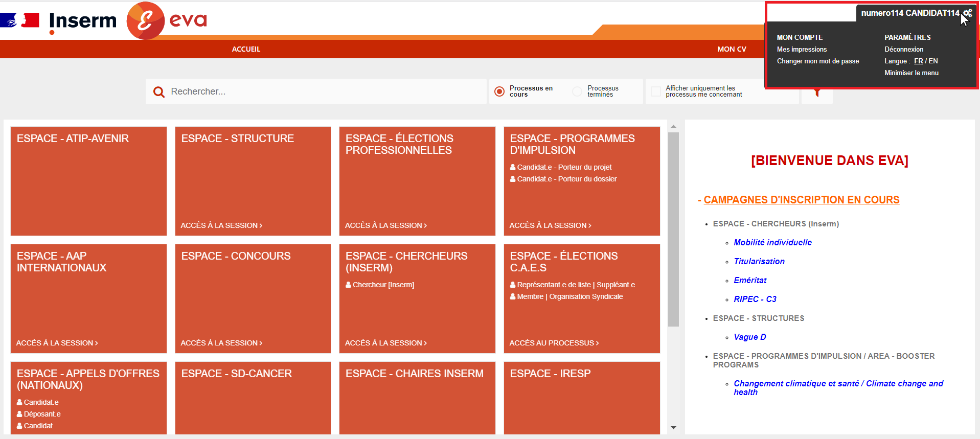
Task: Click the ESPACE - ÉLECTIONS C.A.E.S tile title
Action: [564, 262]
